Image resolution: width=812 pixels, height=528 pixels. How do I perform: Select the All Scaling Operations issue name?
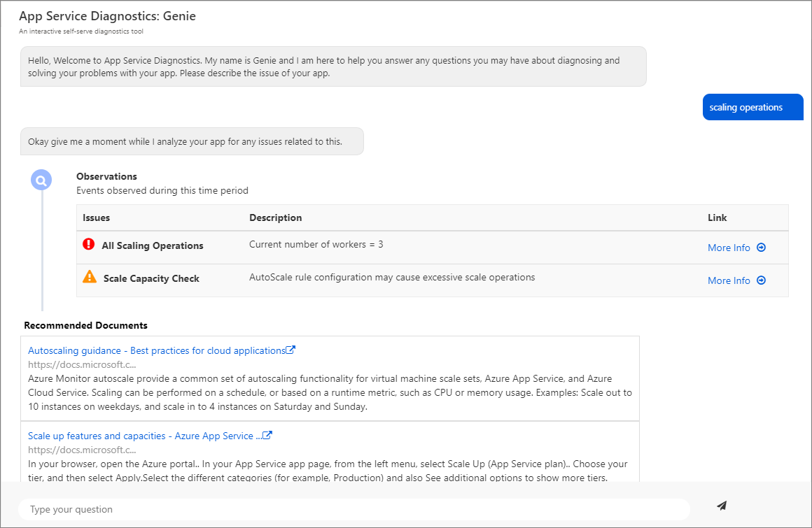pyautogui.click(x=153, y=245)
